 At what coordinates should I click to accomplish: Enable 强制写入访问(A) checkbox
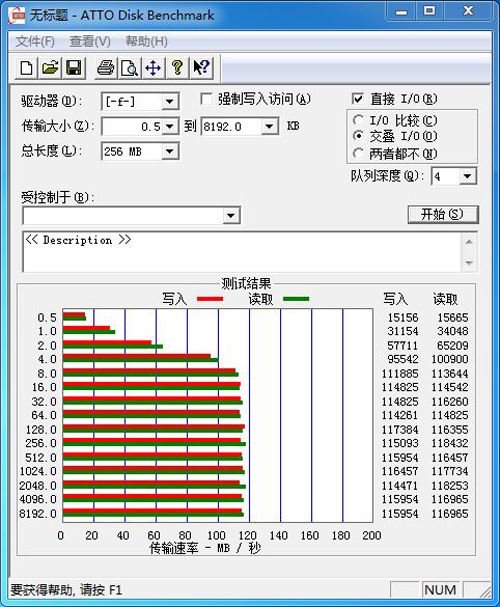point(206,99)
